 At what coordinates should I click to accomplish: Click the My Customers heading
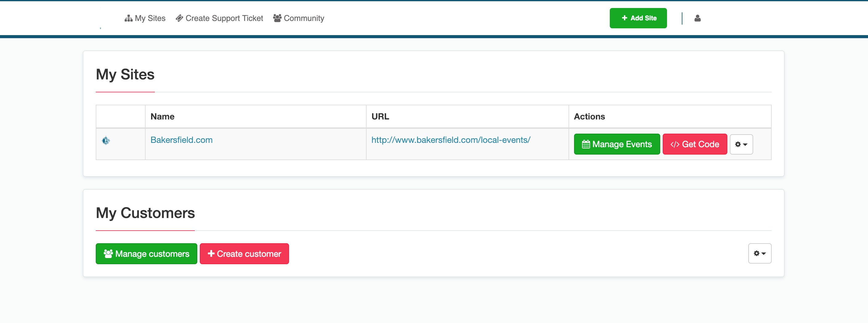(x=145, y=213)
